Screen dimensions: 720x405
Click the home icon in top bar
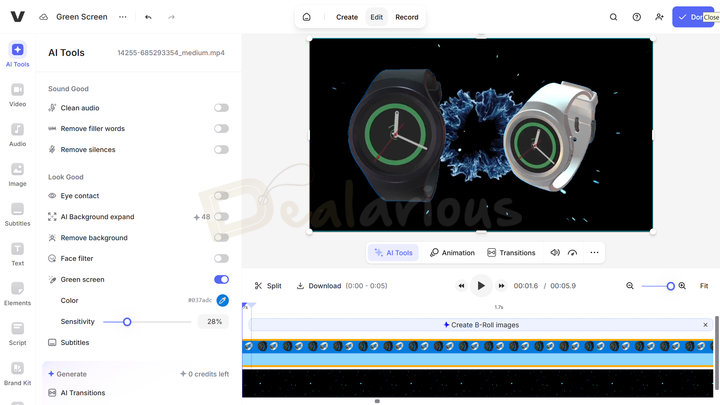click(x=306, y=17)
